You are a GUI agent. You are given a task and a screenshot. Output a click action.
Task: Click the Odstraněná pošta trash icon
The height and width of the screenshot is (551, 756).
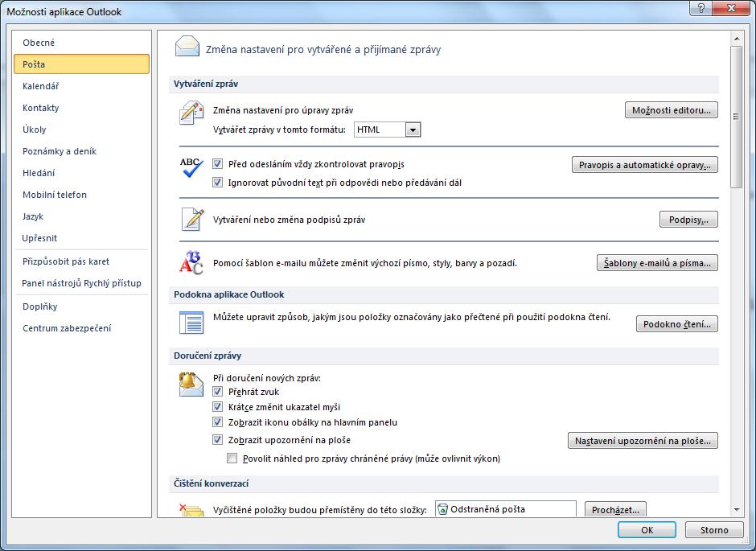pos(442,509)
